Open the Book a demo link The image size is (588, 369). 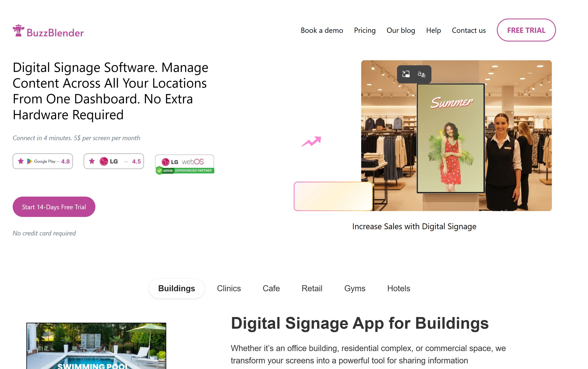click(322, 30)
